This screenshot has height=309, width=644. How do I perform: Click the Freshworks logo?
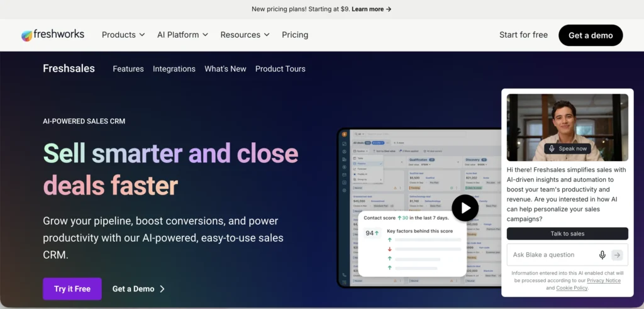[53, 35]
